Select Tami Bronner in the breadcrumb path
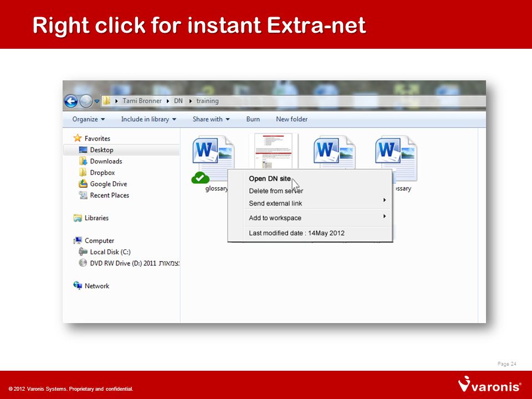 [142, 101]
